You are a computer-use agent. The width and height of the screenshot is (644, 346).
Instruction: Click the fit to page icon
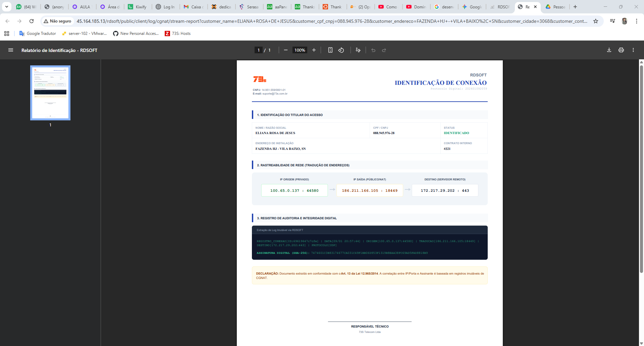(x=330, y=50)
